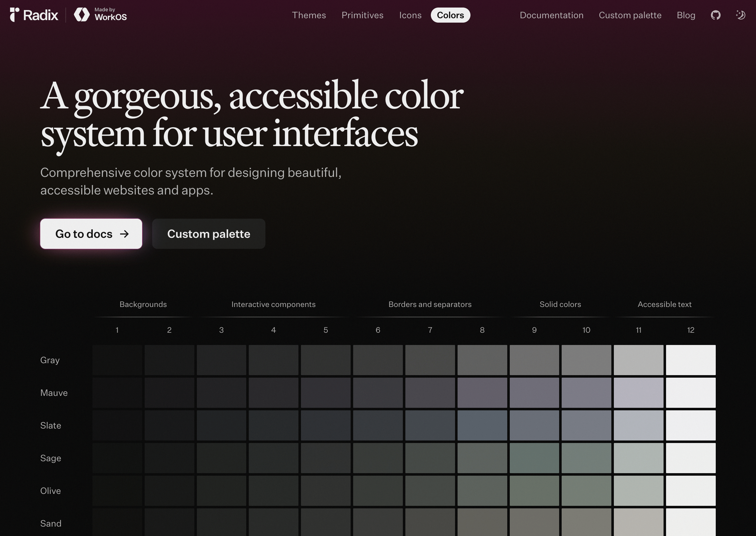756x536 pixels.
Task: Select the Olive step 11 swatch
Action: tap(638, 490)
